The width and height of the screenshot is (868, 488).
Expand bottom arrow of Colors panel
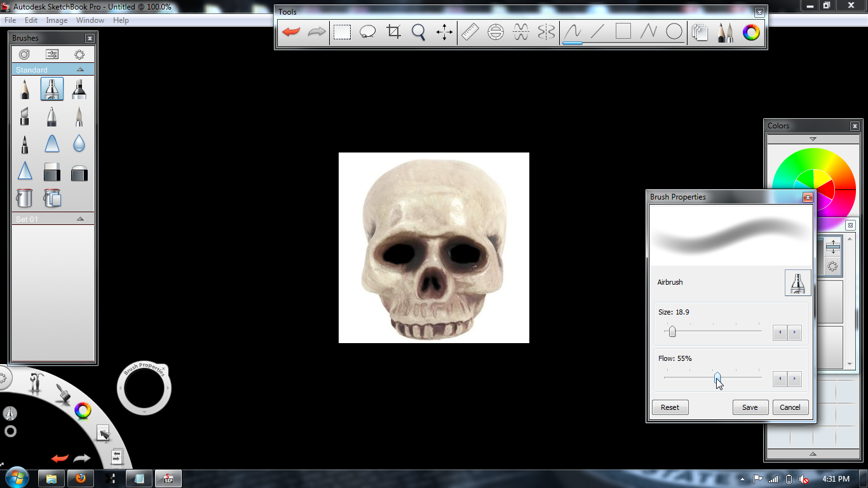tap(813, 454)
